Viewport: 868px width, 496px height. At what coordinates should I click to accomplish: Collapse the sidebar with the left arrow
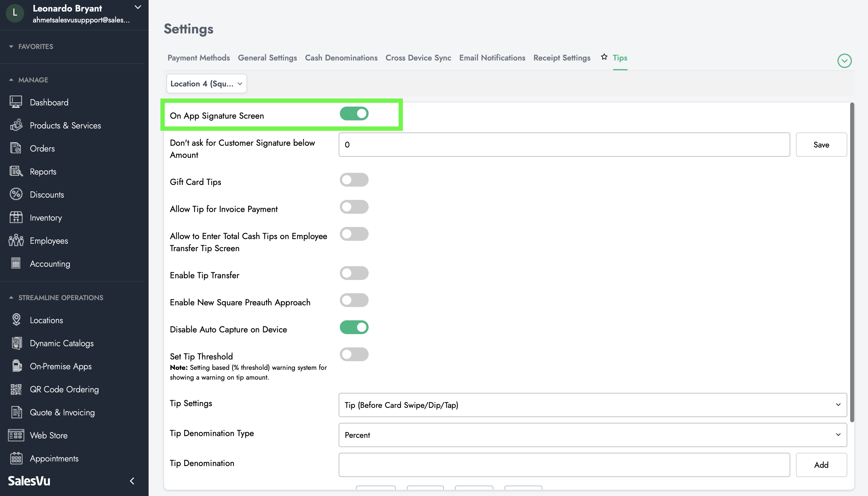132,481
